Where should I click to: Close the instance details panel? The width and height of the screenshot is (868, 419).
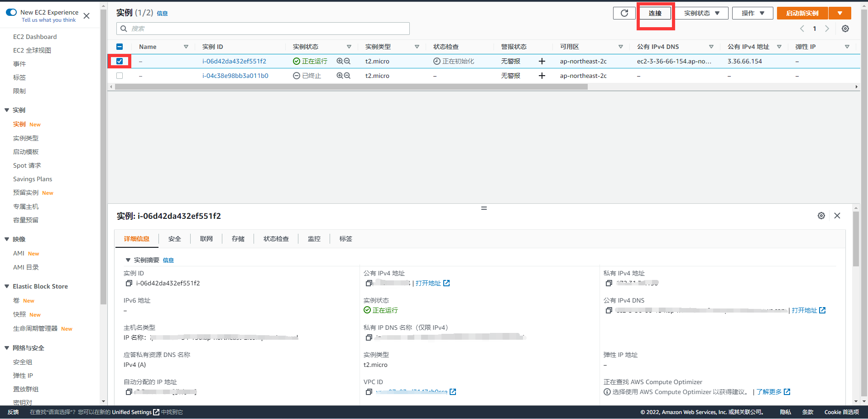[837, 216]
